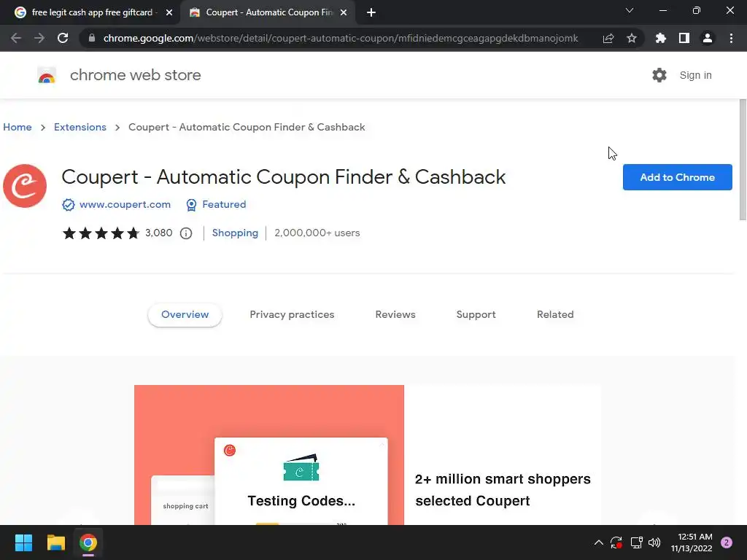Click the red Coupert extension logo
Image resolution: width=747 pixels, height=560 pixels.
pyautogui.click(x=25, y=186)
